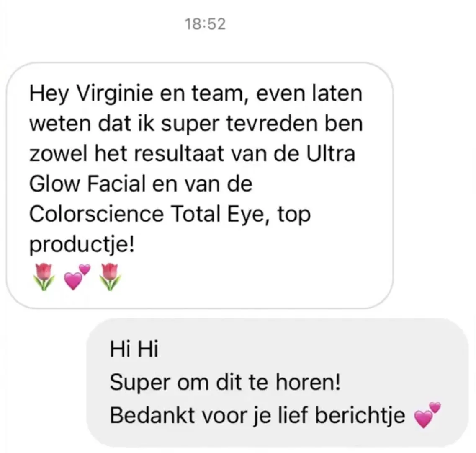Select the gray reply message bubble
This screenshot has width=476, height=453.
point(278,383)
